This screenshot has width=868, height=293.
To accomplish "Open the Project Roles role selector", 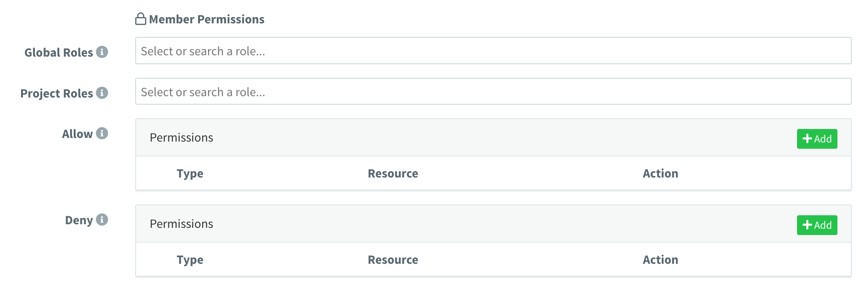I will coord(493,92).
